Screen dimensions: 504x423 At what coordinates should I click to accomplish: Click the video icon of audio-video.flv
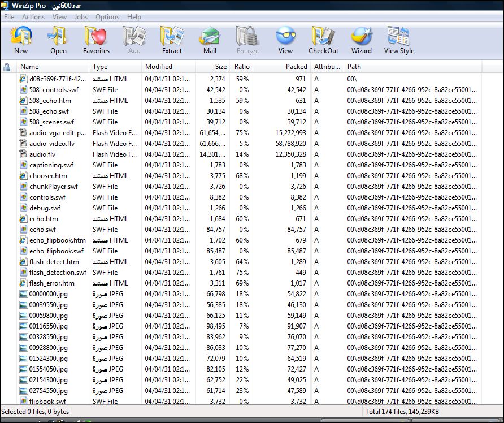(x=23, y=143)
